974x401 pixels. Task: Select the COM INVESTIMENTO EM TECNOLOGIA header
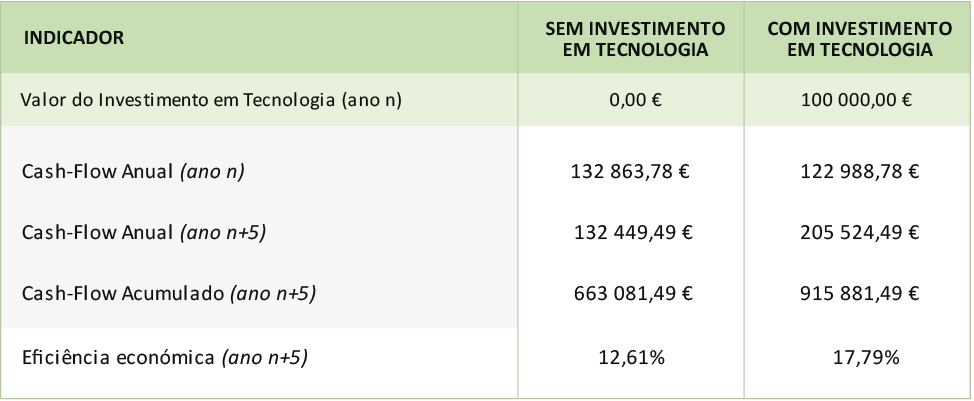point(860,38)
